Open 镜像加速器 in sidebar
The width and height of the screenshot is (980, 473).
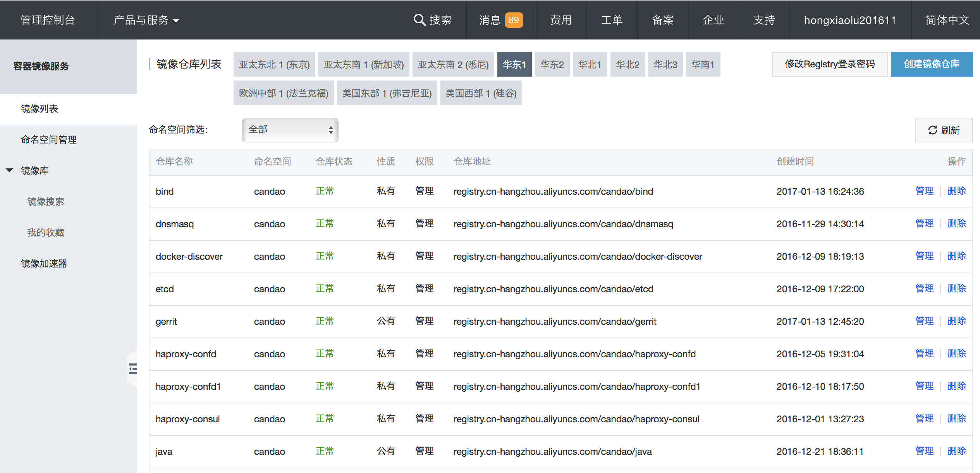point(44,264)
